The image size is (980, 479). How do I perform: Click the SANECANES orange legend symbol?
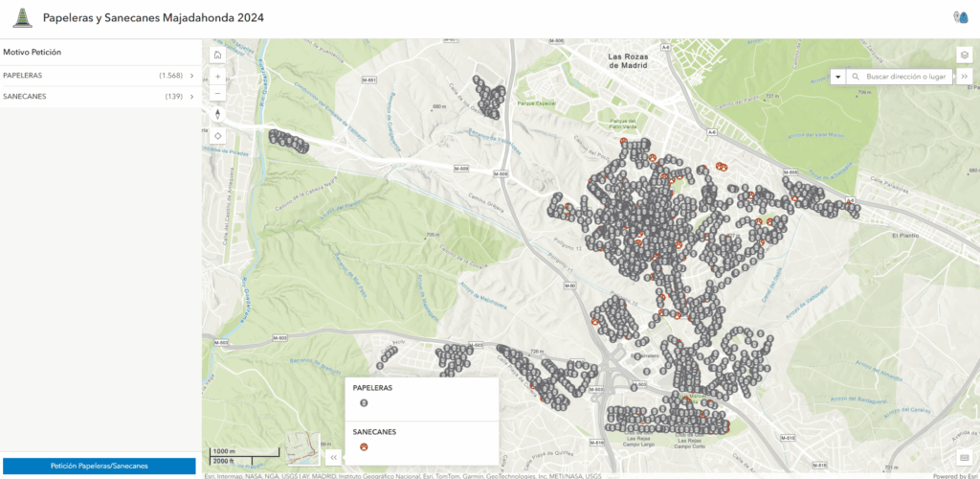(x=364, y=446)
